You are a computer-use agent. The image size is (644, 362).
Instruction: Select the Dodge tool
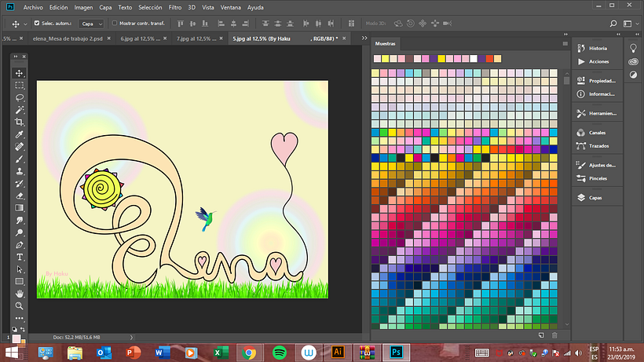point(20,232)
